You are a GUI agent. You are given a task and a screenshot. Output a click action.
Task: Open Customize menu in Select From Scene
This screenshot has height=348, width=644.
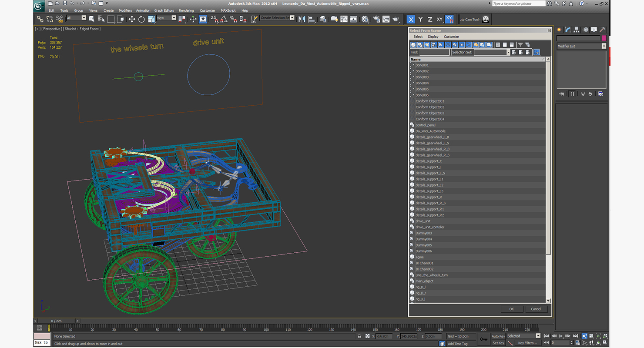[x=451, y=37]
